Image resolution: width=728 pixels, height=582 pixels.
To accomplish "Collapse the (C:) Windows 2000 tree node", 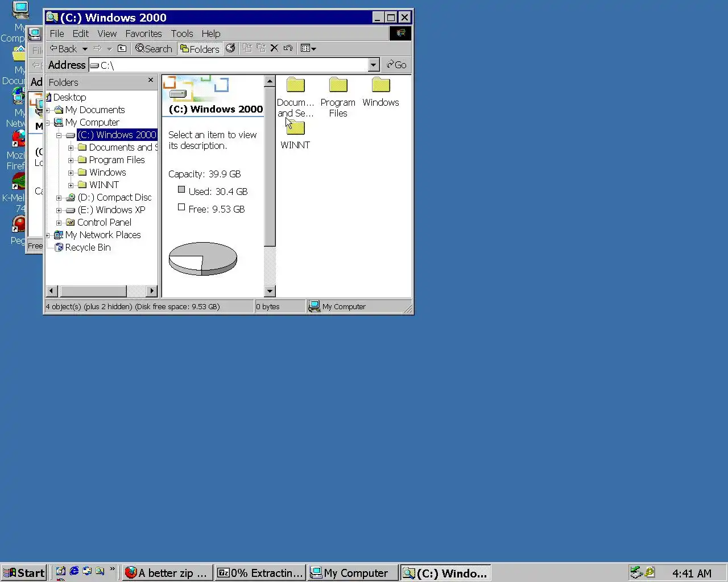I will (x=59, y=135).
